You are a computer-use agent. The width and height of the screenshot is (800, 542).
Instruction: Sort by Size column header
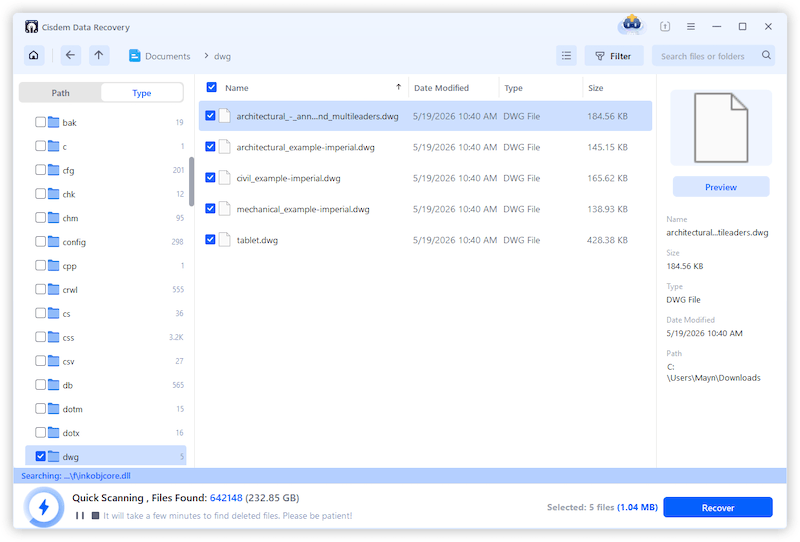pos(595,88)
